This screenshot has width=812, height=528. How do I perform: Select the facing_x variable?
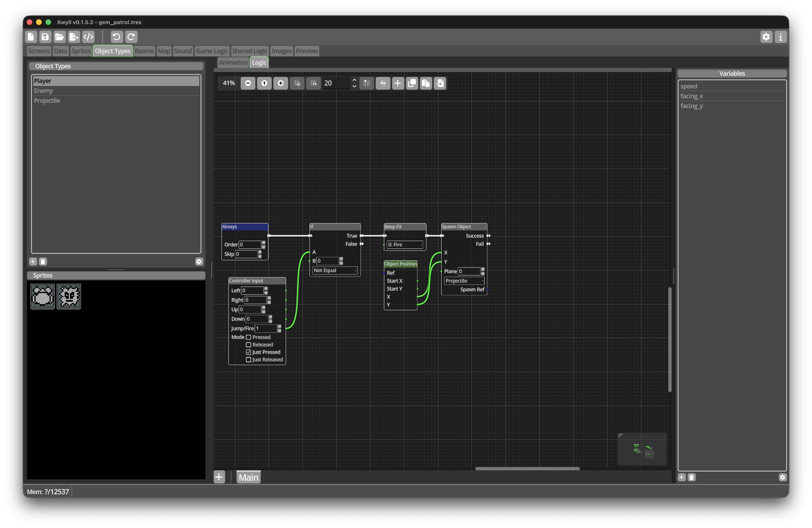pos(732,96)
